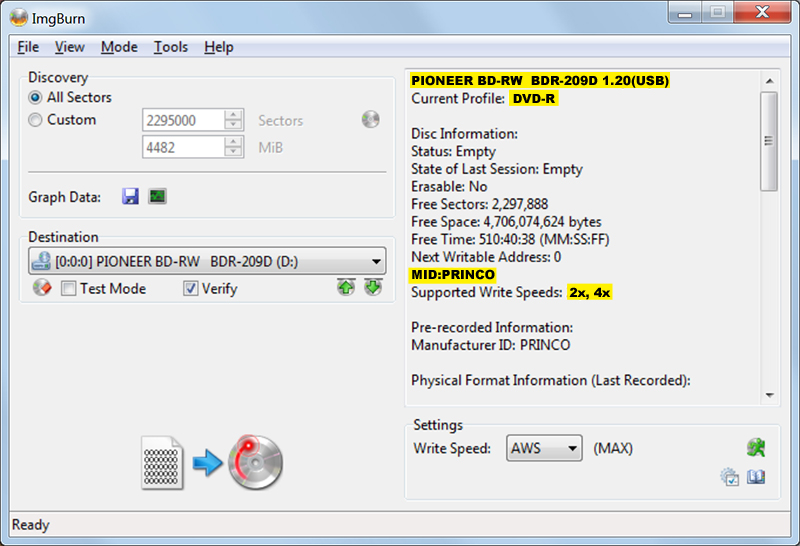Click the disc icon beside Sectors field
The height and width of the screenshot is (546, 800).
(371, 120)
